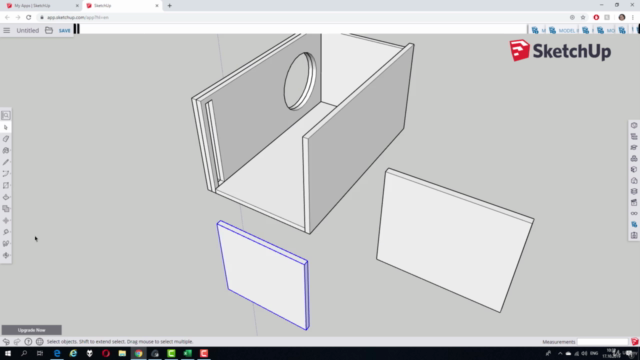
Task: Select the Tape Measure tool
Action: 6,232
